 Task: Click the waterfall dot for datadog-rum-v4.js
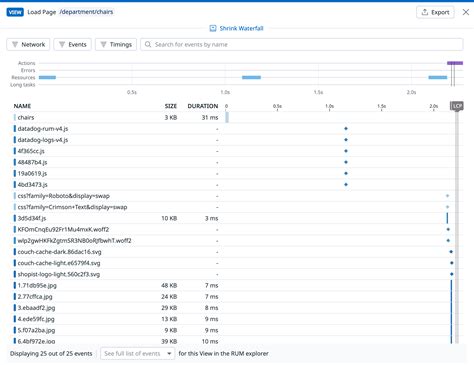[x=346, y=129]
